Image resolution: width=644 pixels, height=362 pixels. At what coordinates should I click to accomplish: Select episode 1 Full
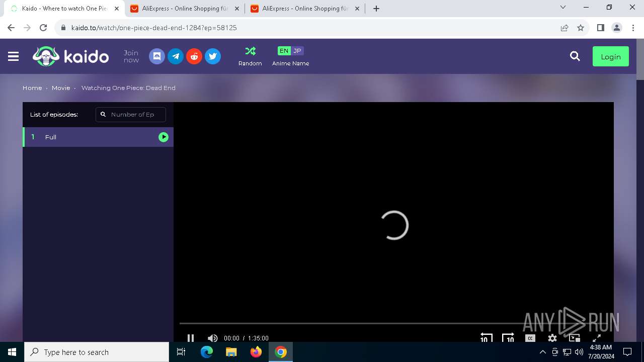click(98, 137)
